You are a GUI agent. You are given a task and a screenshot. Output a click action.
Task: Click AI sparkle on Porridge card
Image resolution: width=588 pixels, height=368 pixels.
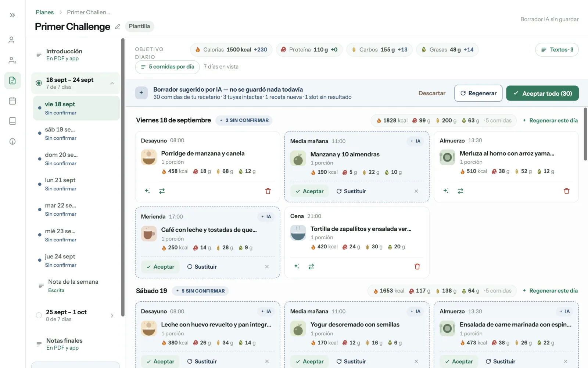tap(147, 191)
